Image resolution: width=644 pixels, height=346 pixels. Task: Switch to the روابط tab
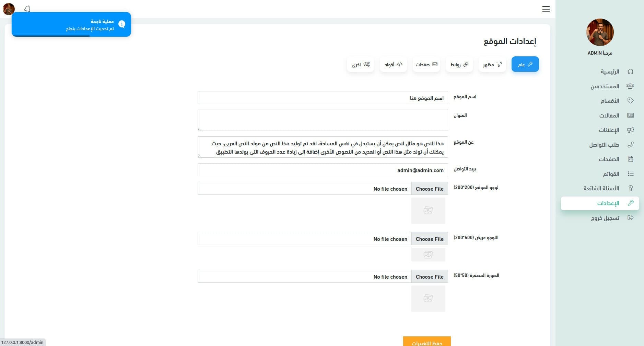459,64
